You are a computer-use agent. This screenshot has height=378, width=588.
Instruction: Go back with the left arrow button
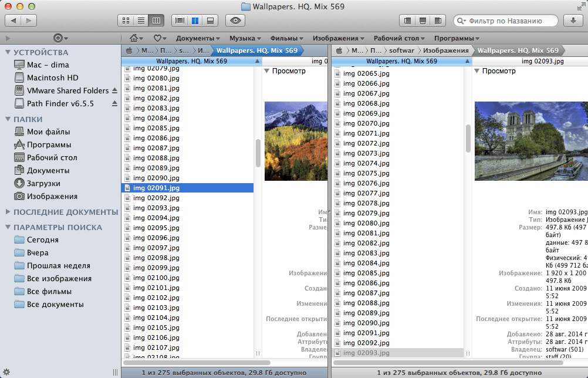[13, 20]
